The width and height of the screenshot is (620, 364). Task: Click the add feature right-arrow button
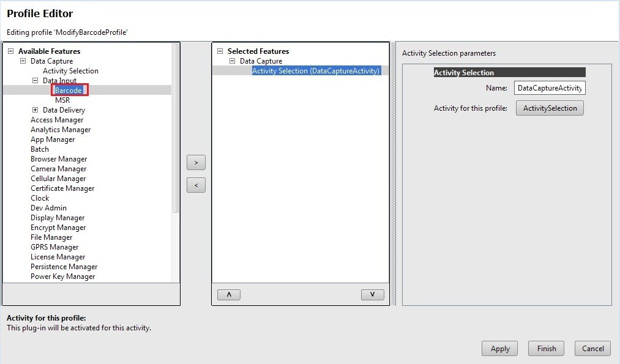click(196, 163)
